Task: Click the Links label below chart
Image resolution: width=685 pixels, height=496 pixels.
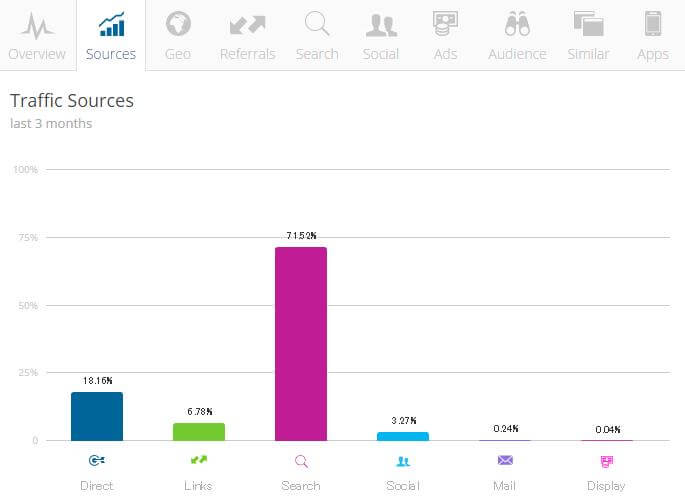Action: coord(198,486)
